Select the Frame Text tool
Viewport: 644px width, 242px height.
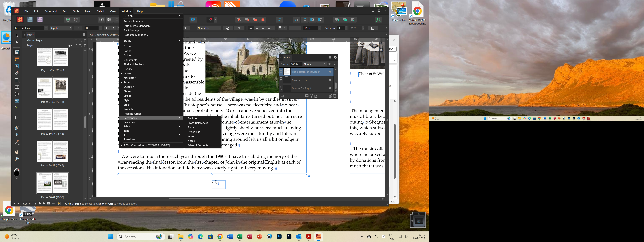(x=17, y=52)
